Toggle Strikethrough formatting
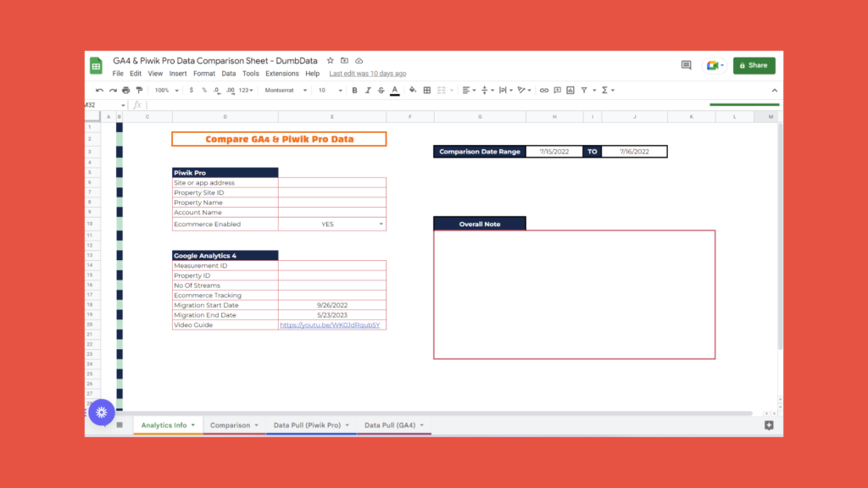 (x=381, y=90)
